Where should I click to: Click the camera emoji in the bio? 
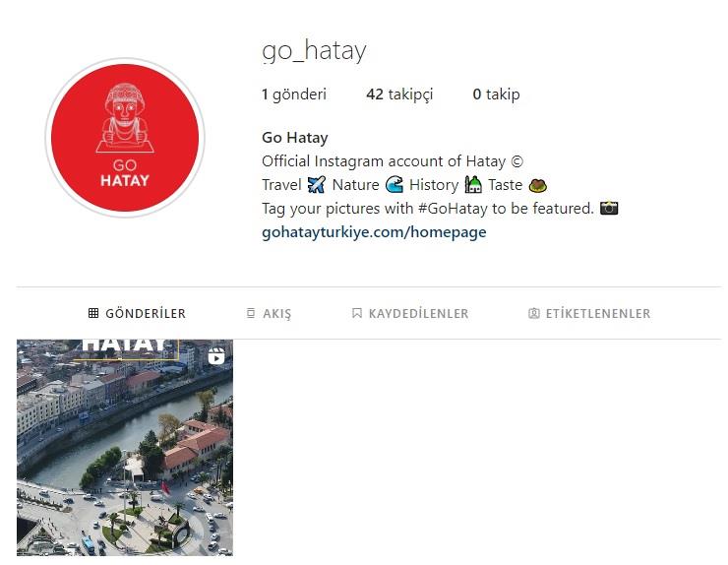coord(609,208)
